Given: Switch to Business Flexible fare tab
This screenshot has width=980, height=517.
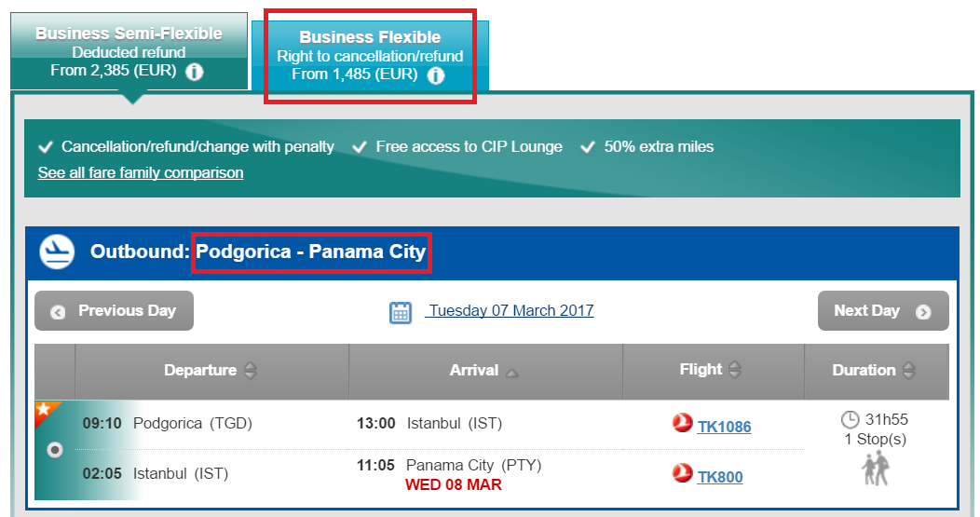Looking at the screenshot, I should pyautogui.click(x=370, y=56).
